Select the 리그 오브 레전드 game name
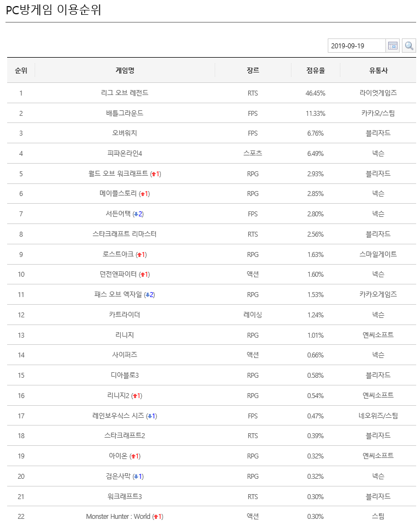This screenshot has height=526, width=420. (x=125, y=93)
